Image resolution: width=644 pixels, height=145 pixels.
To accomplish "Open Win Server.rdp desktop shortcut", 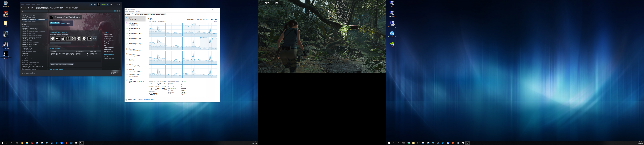I will pyautogui.click(x=392, y=24).
